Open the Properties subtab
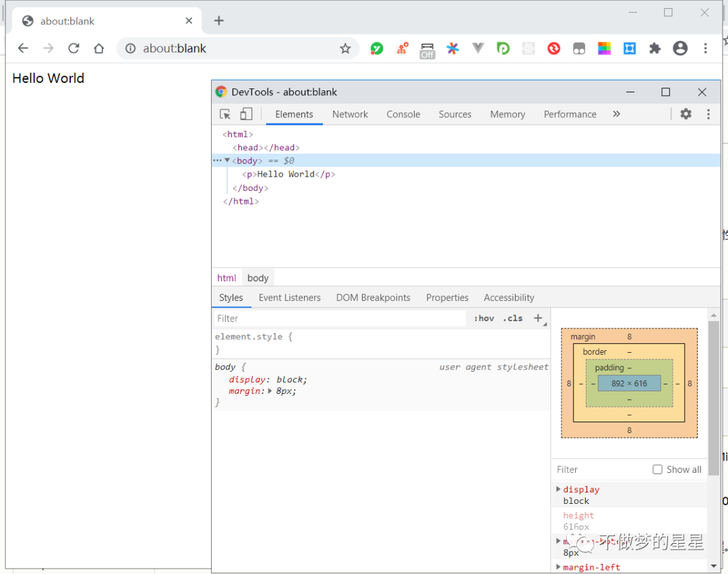The image size is (728, 574). pyautogui.click(x=447, y=297)
